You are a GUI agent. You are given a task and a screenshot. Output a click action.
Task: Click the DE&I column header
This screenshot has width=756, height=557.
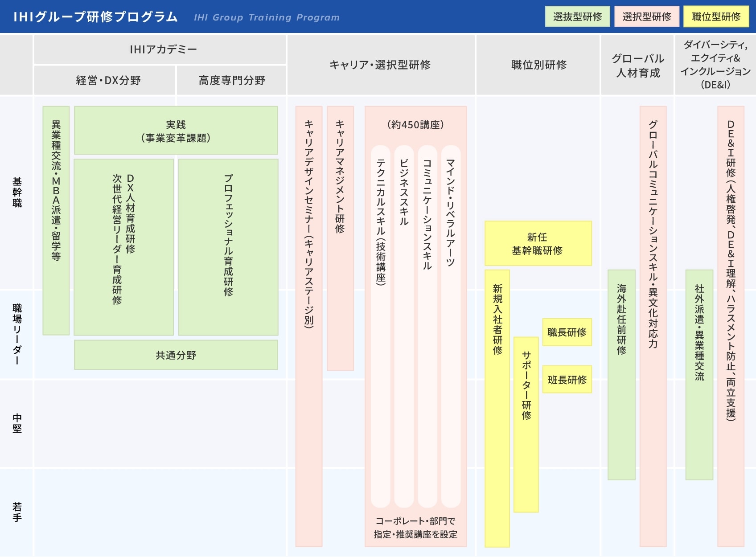click(715, 65)
